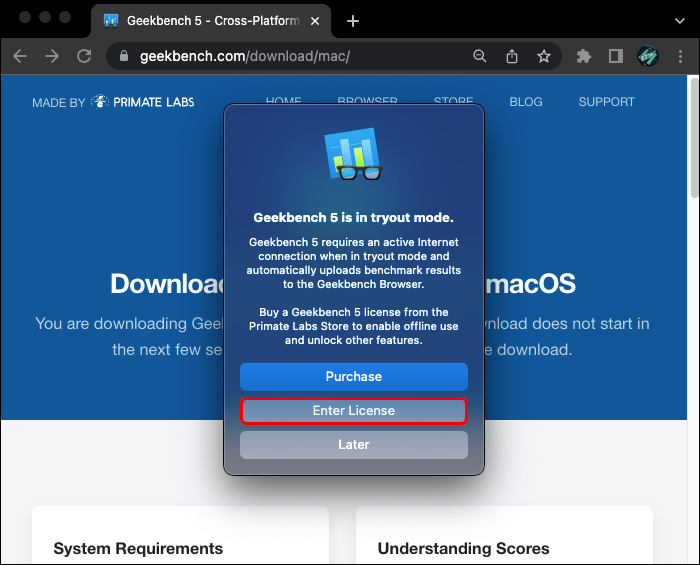This screenshot has height=565, width=700.
Task: Select the Geekbench 5 - Cross-Platform tab
Action: (x=211, y=21)
